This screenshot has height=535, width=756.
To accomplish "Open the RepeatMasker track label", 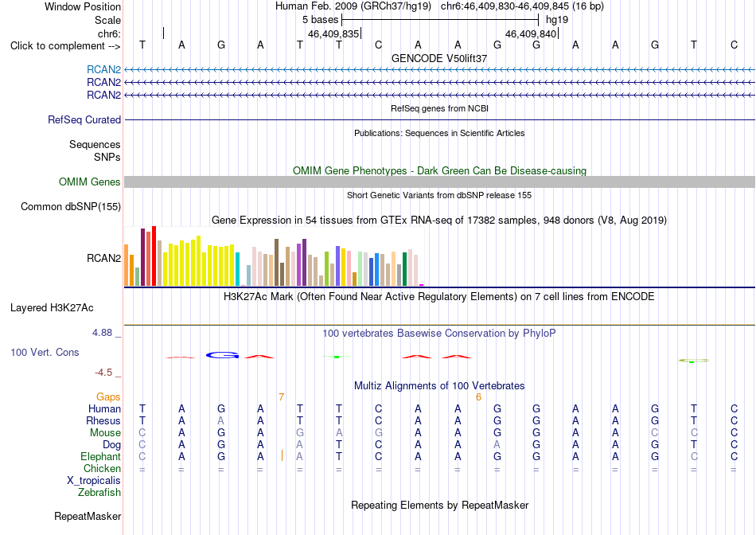I will 88,516.
